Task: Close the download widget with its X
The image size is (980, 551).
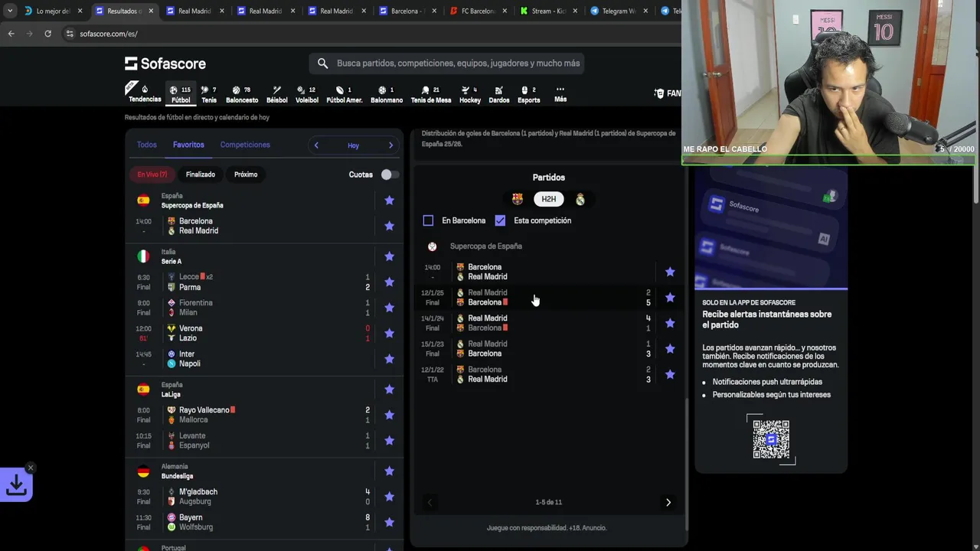Action: (x=31, y=468)
